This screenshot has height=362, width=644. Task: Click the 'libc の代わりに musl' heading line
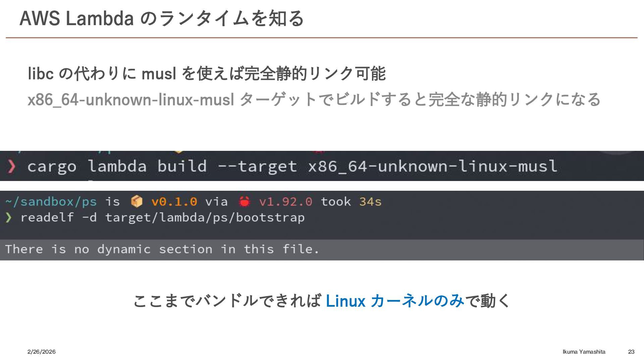tap(207, 73)
